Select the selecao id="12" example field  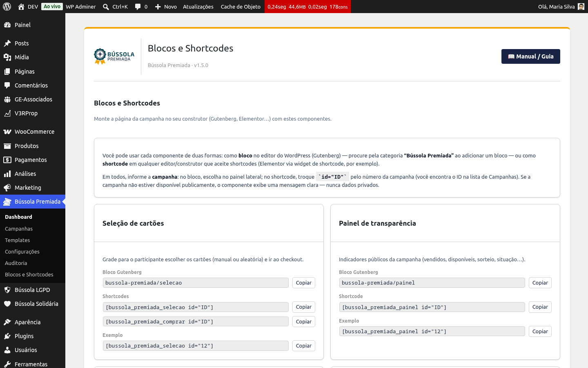pyautogui.click(x=196, y=346)
